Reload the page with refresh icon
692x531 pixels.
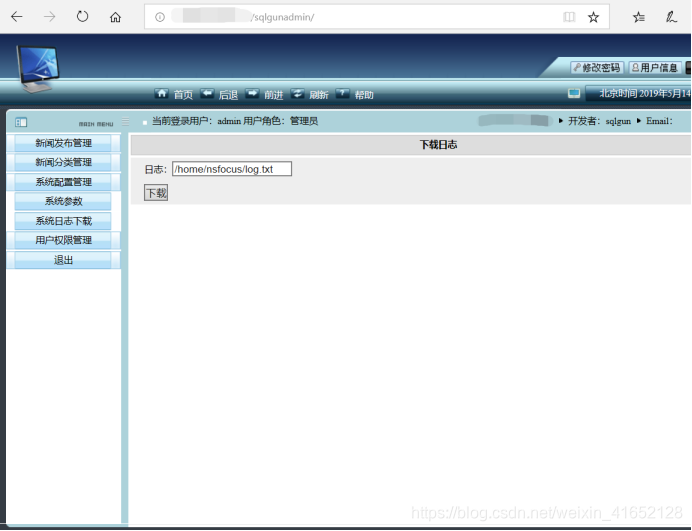point(83,17)
